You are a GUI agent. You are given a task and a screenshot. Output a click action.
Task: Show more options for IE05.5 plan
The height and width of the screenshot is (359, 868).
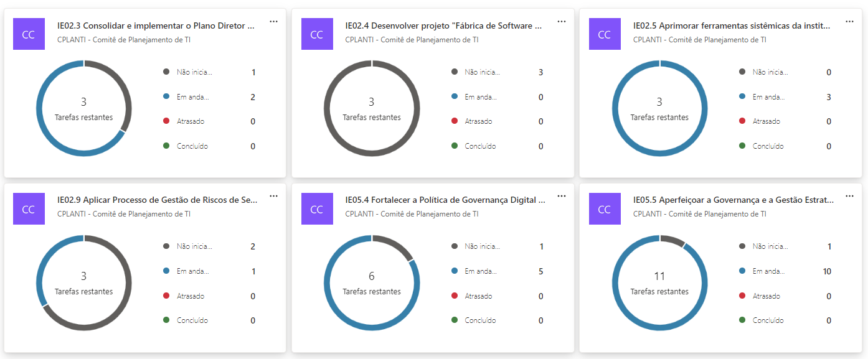tap(849, 196)
